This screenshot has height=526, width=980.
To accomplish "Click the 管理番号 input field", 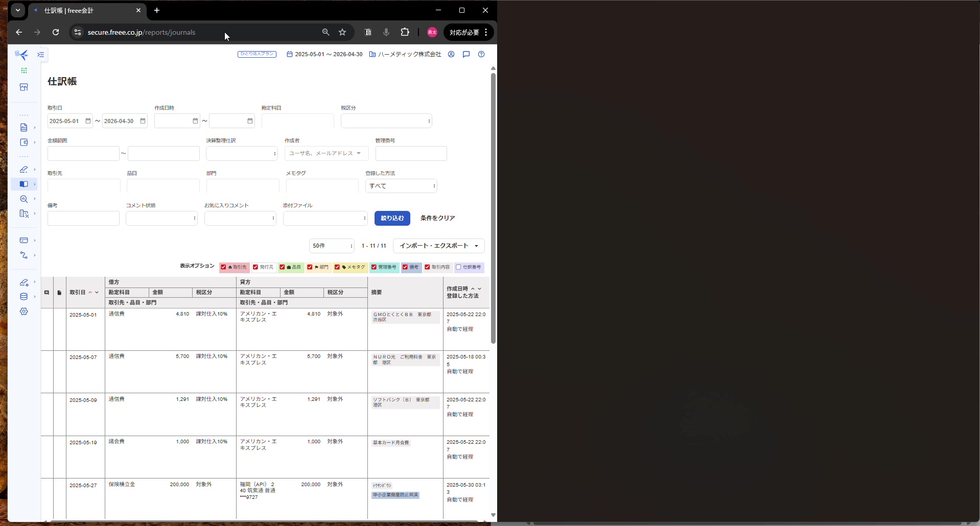I will point(411,154).
